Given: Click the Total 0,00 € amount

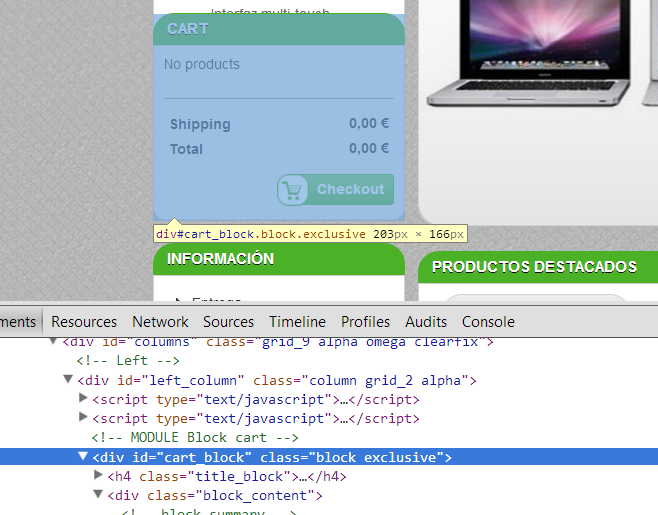Looking at the screenshot, I should (x=369, y=148).
